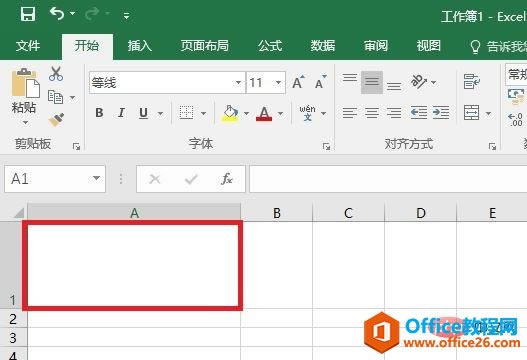Click the Save icon in quick access toolbar
The height and width of the screenshot is (360, 527).
(x=28, y=14)
